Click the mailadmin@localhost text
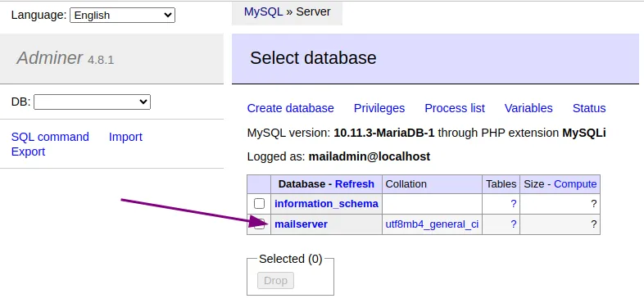This screenshot has height=303, width=644. [370, 156]
